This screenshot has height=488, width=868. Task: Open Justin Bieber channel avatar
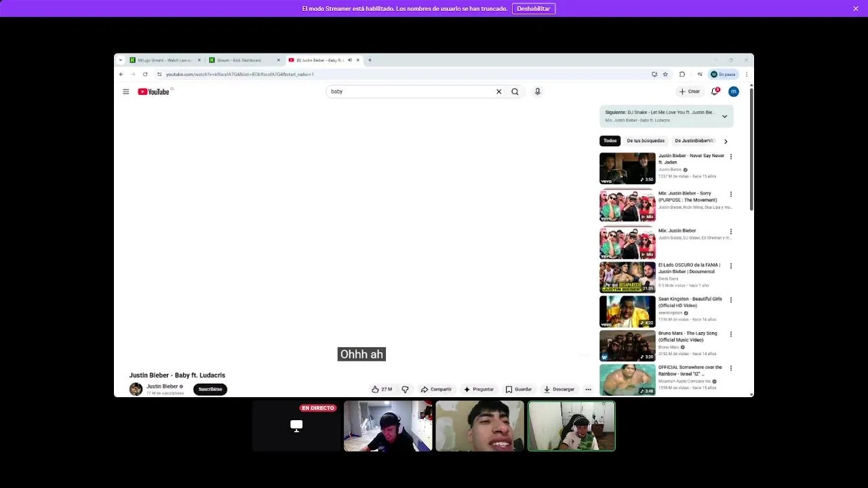(136, 389)
